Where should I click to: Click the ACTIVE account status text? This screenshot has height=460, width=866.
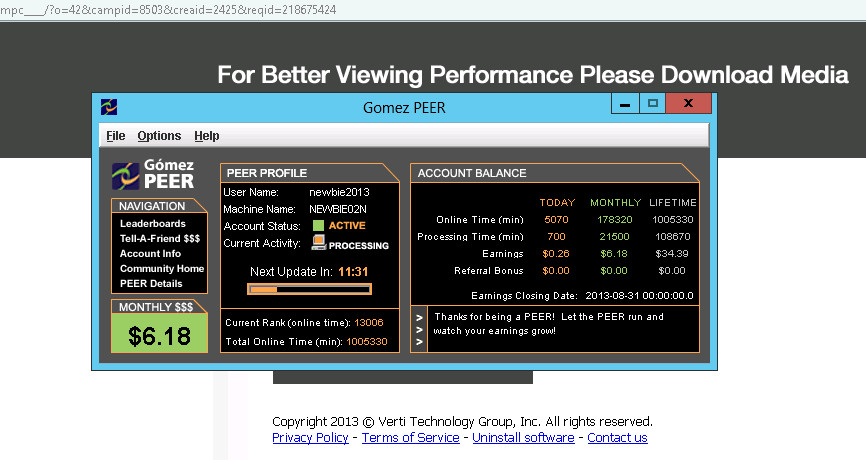pos(347,225)
